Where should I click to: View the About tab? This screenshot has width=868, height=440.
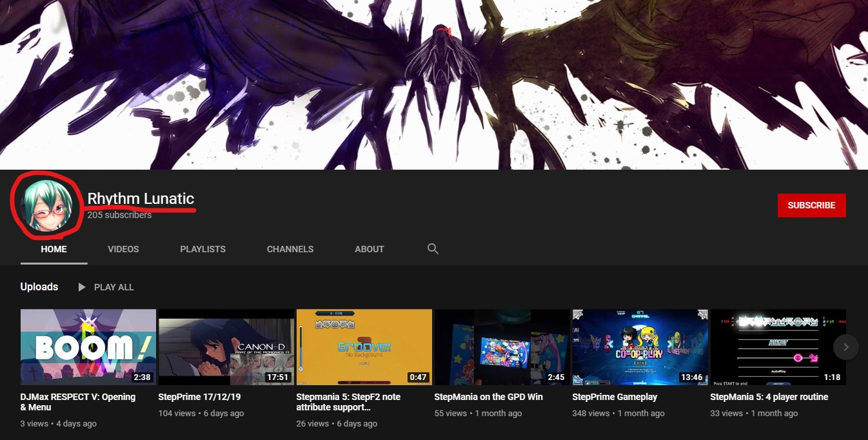pyautogui.click(x=370, y=249)
